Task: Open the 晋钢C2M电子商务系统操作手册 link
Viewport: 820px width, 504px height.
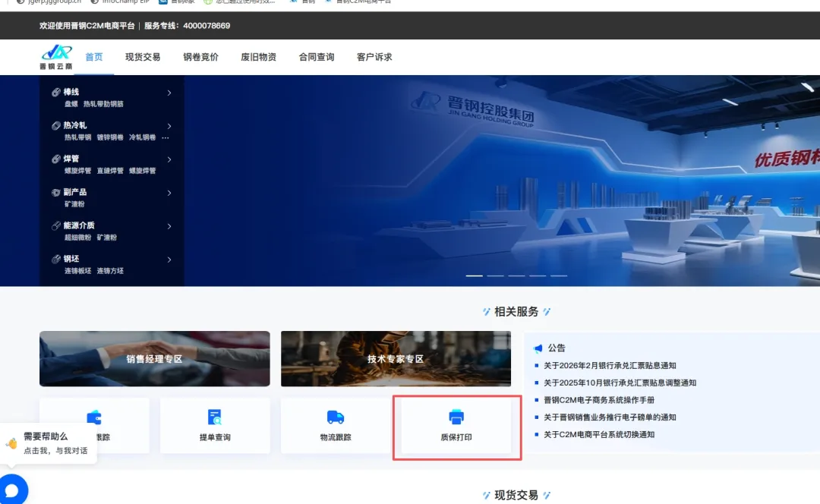Action: [599, 400]
